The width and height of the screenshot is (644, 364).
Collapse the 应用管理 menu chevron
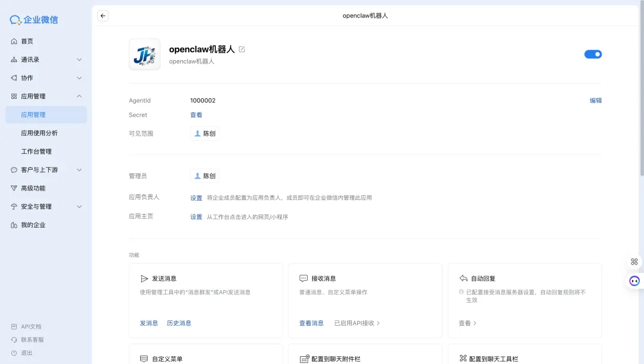coord(79,96)
